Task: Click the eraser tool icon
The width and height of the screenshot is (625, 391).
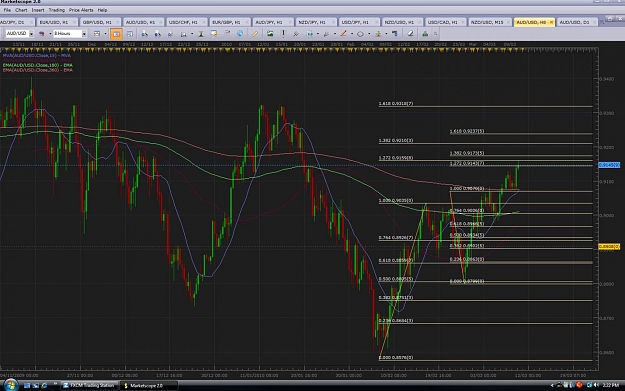Action: 410,33
